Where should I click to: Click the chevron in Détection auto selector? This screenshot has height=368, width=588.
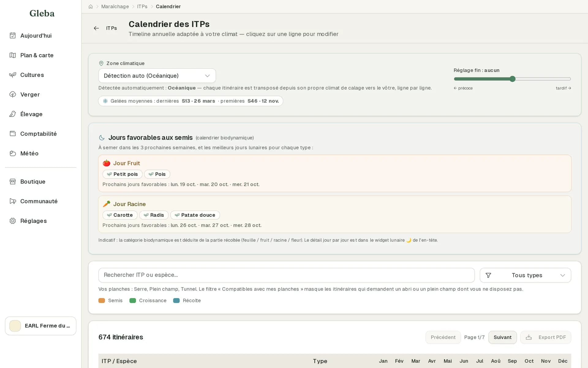(207, 76)
